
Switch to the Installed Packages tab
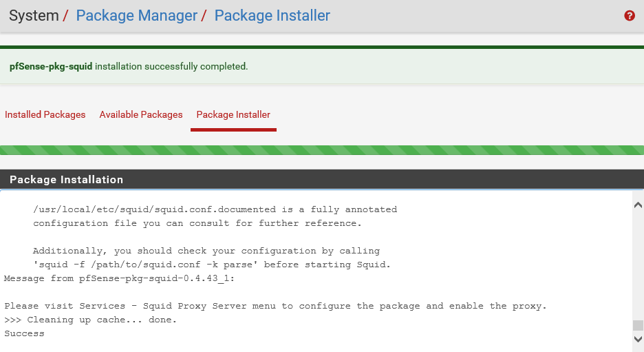coord(45,115)
